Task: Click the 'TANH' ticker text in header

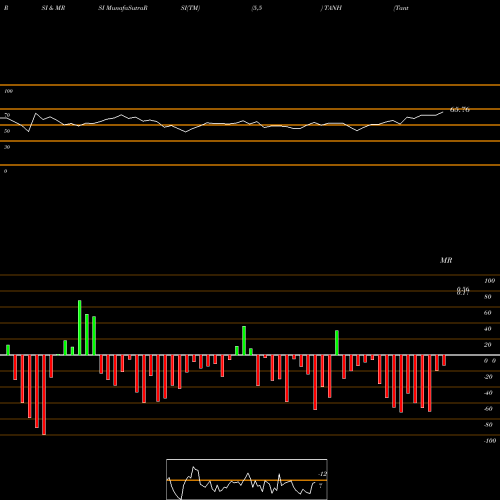Action: [333, 8]
